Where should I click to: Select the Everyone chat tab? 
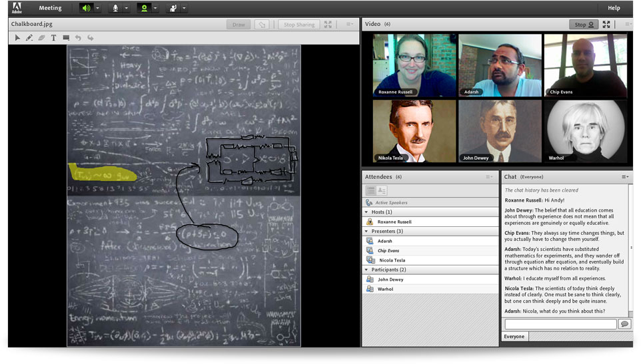coord(514,336)
